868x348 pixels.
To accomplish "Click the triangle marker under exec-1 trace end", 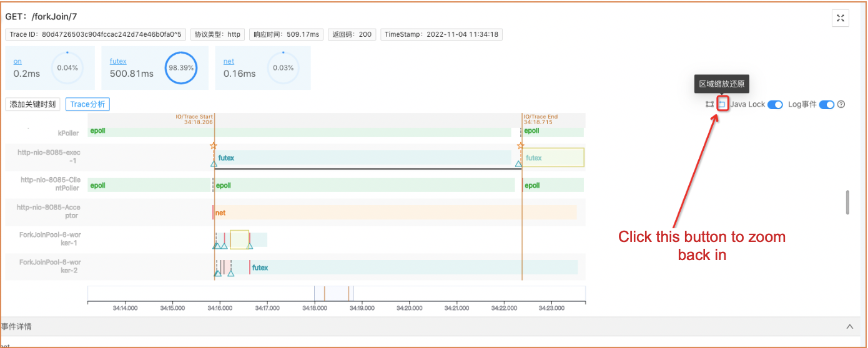I will tap(518, 163).
